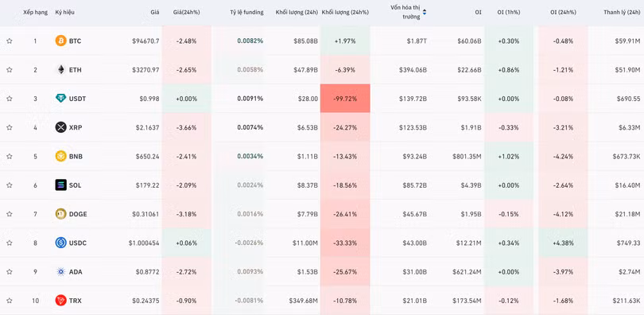The image size is (644, 315).
Task: Click USDC funding rate -0.0026%
Action: coord(249,243)
